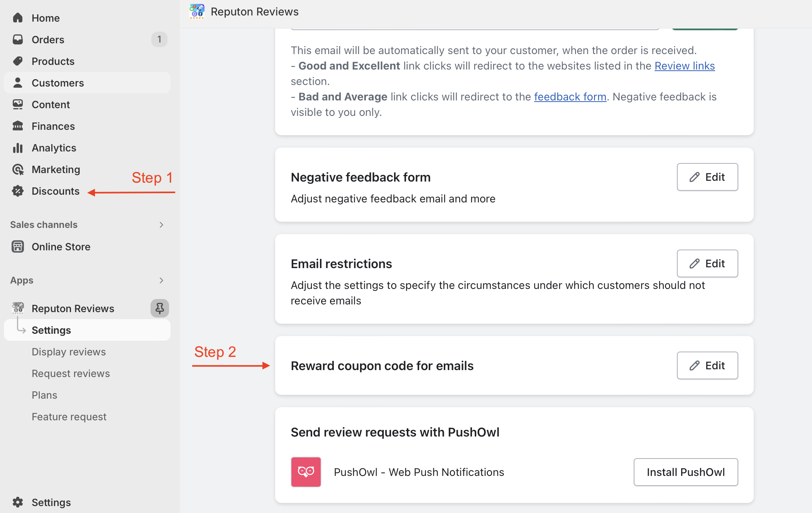Click the Discounts badge icon
Viewport: 812px width, 513px height.
click(x=18, y=191)
